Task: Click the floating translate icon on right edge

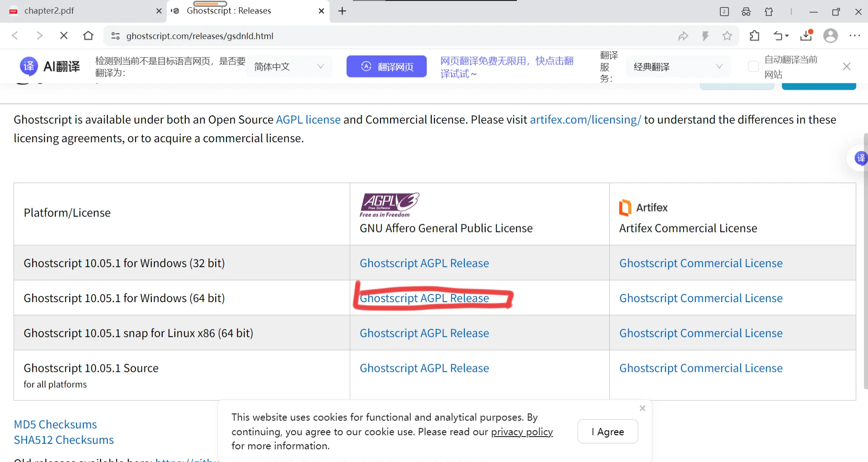Action: 860,158
